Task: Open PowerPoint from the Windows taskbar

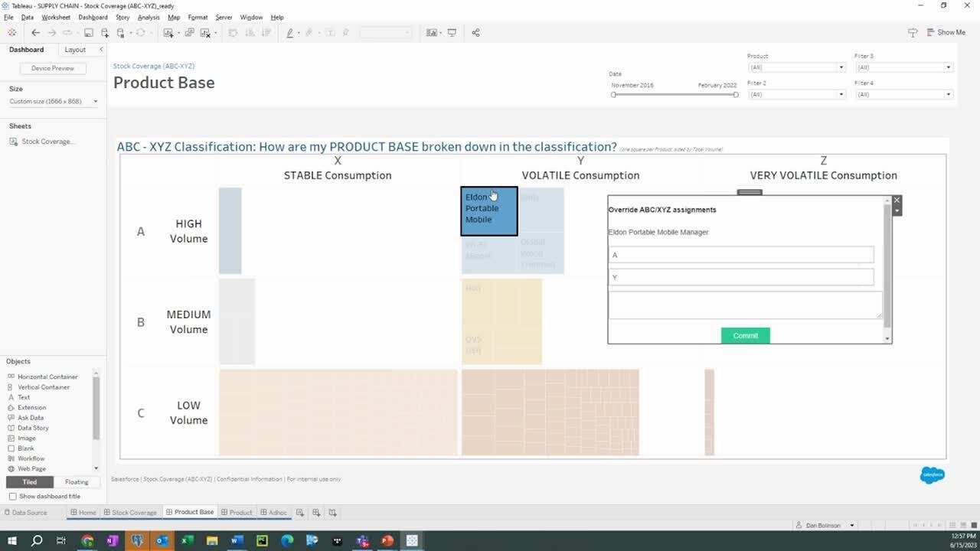Action: coord(387,541)
